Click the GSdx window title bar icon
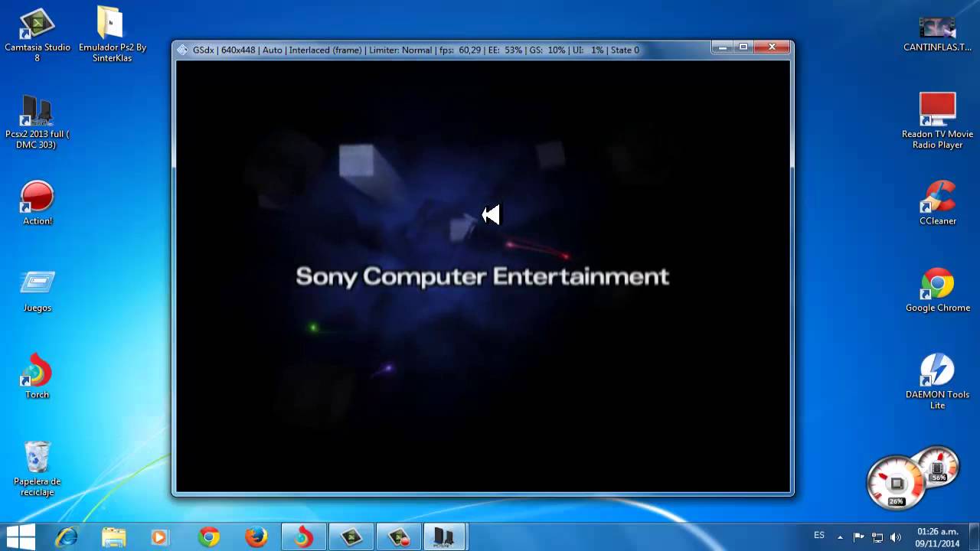This screenshot has height=551, width=980. click(182, 50)
